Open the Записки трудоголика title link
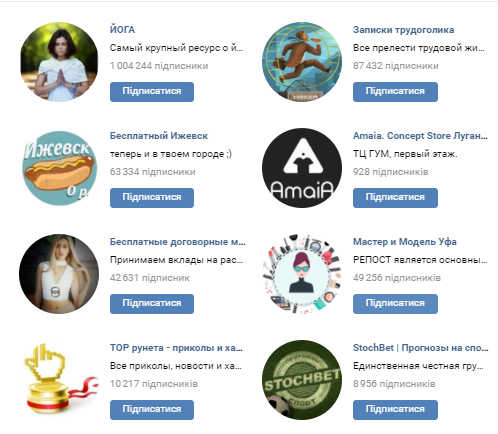 click(x=403, y=30)
